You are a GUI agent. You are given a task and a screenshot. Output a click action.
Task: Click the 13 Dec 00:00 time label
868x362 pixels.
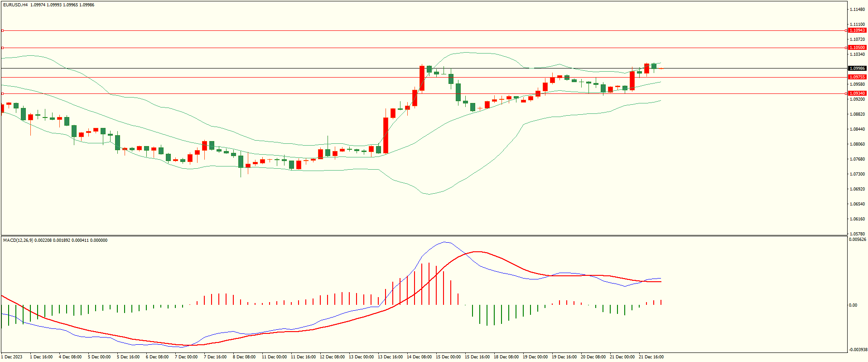coord(361,357)
